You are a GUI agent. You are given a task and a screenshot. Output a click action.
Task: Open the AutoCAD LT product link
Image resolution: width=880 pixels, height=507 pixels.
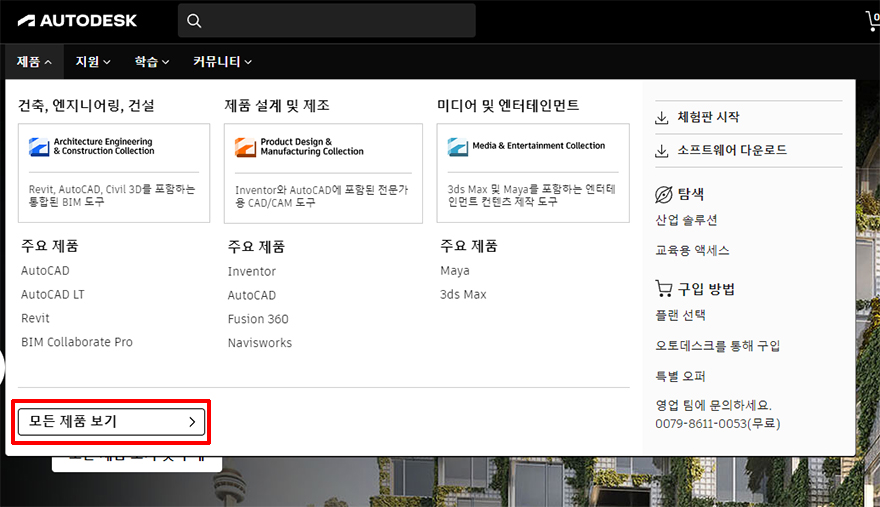pyautogui.click(x=53, y=294)
